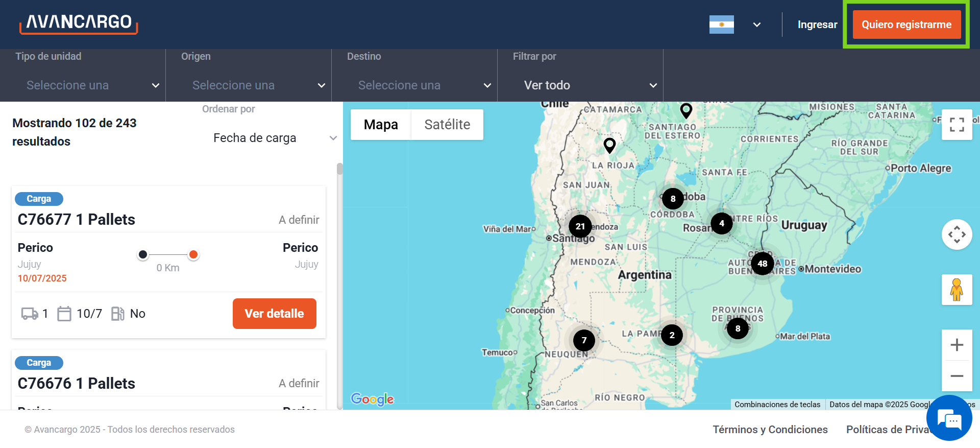Image resolution: width=980 pixels, height=448 pixels.
Task: Switch to the Satélite map view tab
Action: (447, 125)
